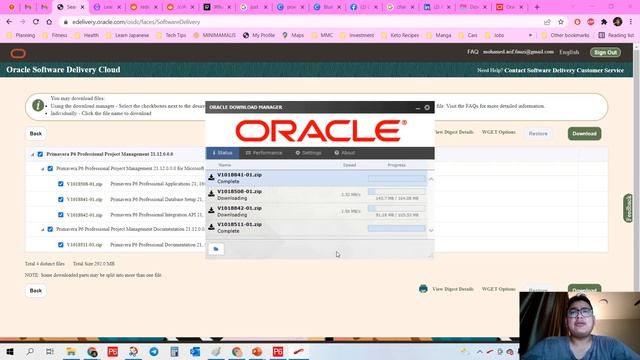Open the Maps bookmark in the bookmarks bar
The image size is (640, 360).
coord(293,36)
